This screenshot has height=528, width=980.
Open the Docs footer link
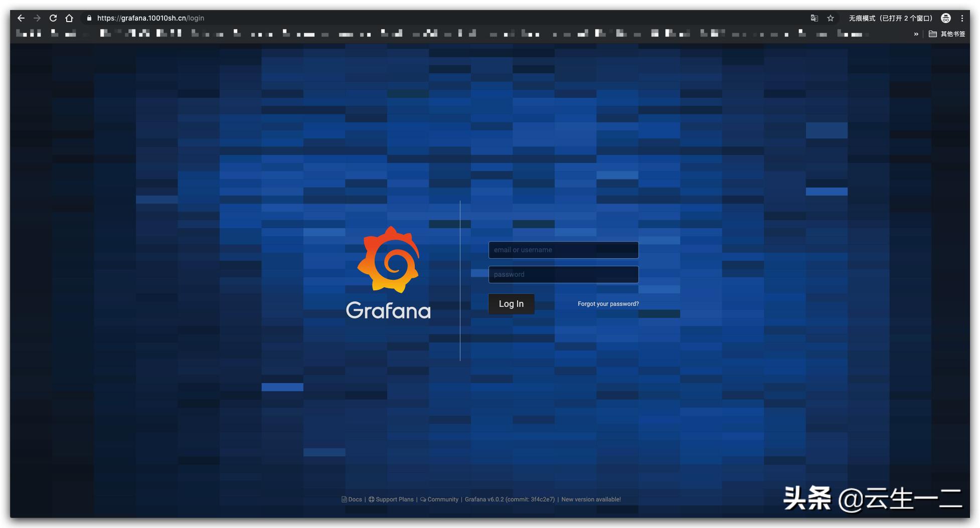click(352, 499)
